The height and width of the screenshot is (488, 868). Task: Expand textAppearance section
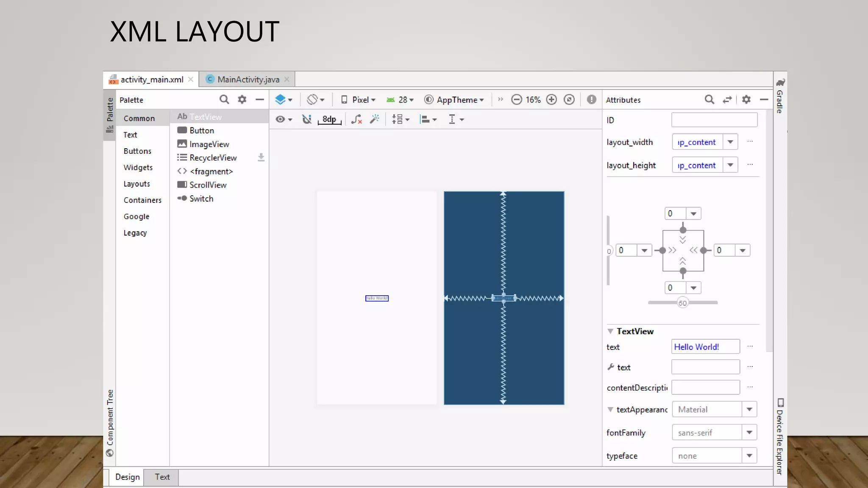tap(610, 410)
